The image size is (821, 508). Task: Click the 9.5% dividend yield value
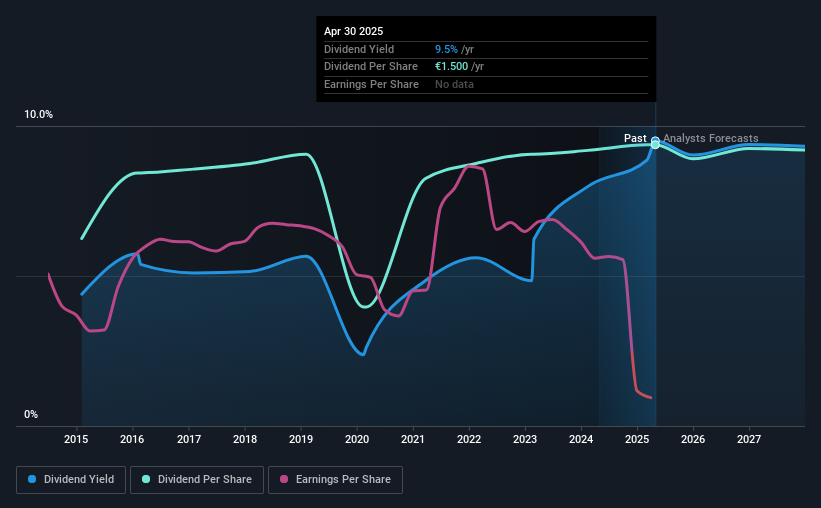446,49
